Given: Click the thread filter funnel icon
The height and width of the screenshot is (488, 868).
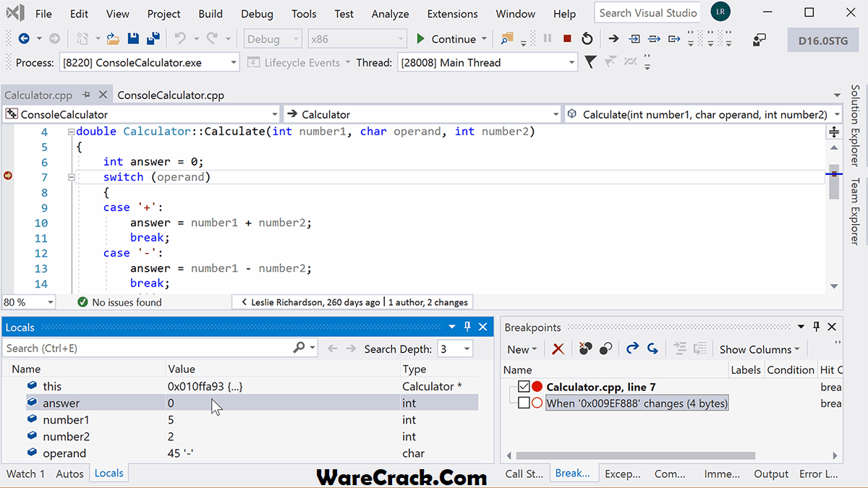Looking at the screenshot, I should [x=590, y=62].
